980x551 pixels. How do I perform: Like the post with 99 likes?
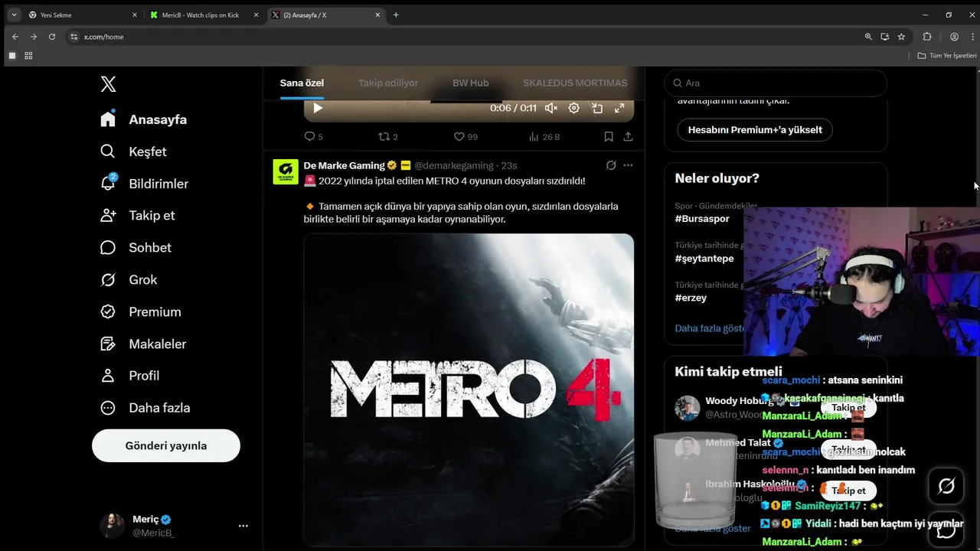465,137
